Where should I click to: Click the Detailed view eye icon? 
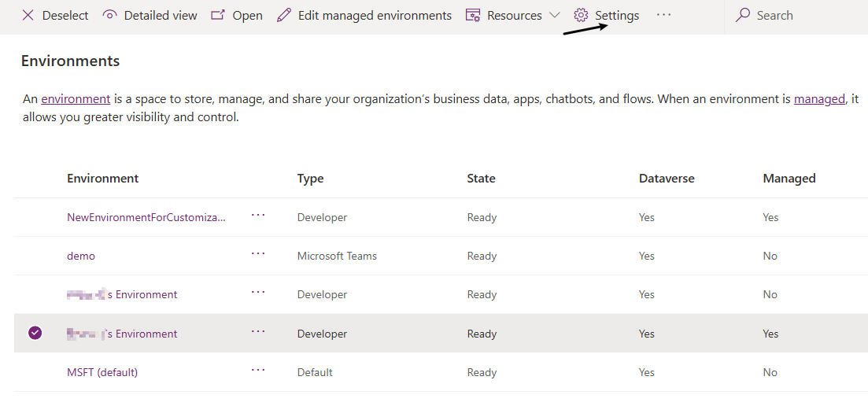point(110,16)
